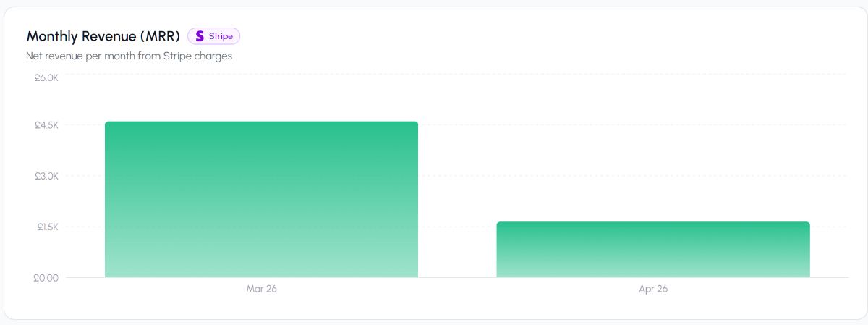Click the £0.00 y-axis label
This screenshot has width=868, height=325.
[x=46, y=277]
